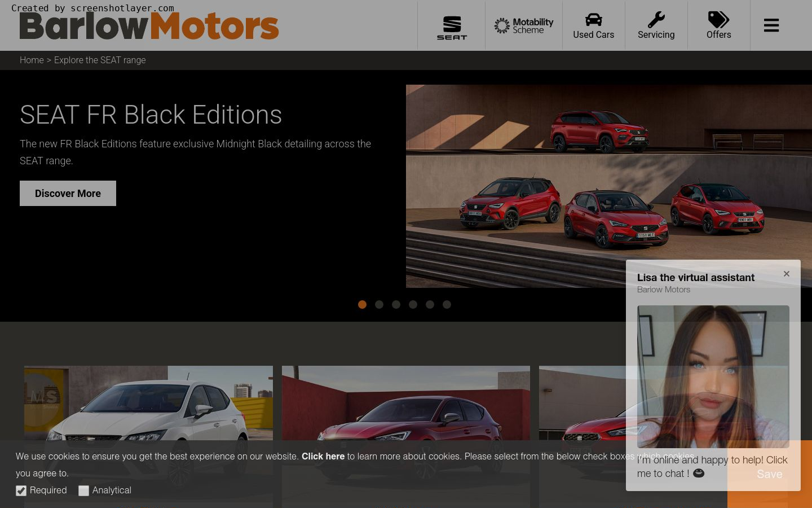812x508 pixels.
Task: Enable the Analytical cookies checkbox
Action: (83, 491)
